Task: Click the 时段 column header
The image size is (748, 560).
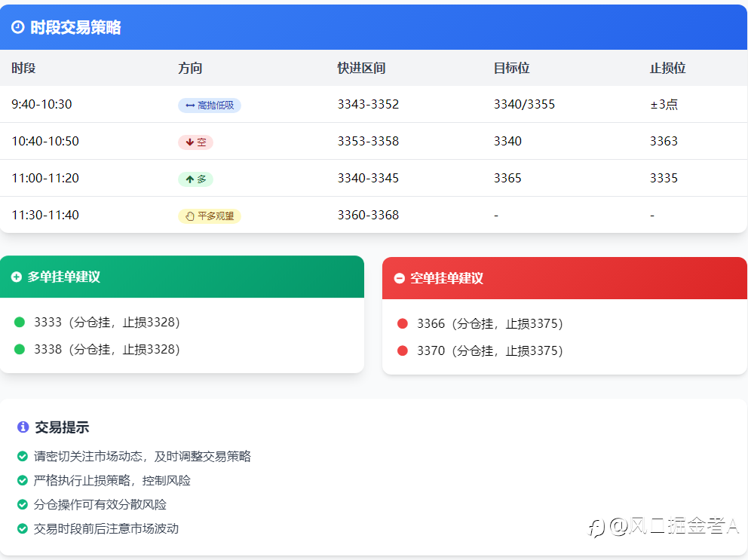Action: [23, 69]
